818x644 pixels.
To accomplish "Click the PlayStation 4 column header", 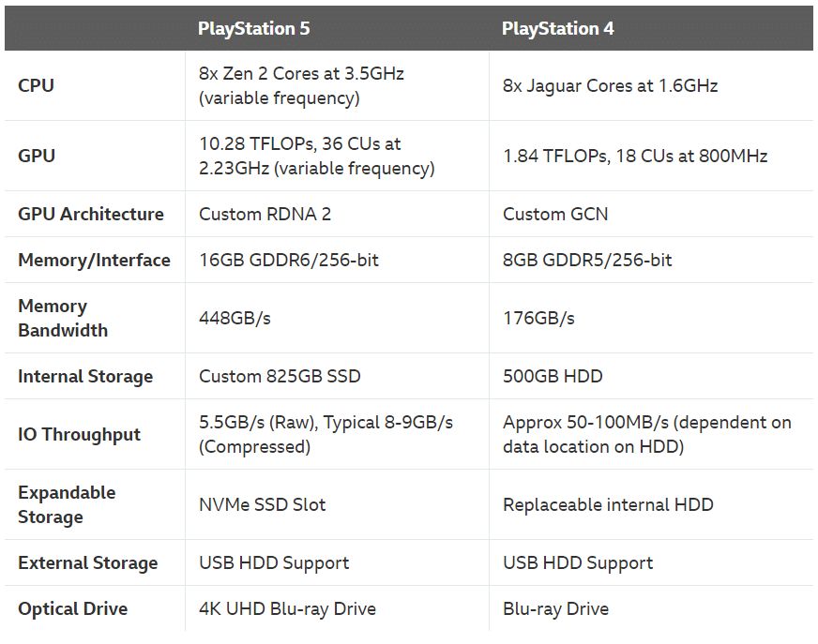I will pyautogui.click(x=558, y=28).
